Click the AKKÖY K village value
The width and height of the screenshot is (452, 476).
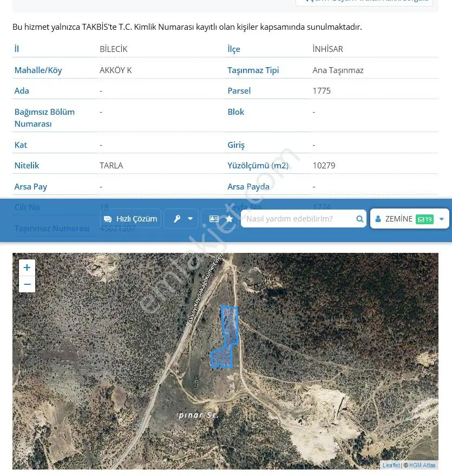coord(116,70)
